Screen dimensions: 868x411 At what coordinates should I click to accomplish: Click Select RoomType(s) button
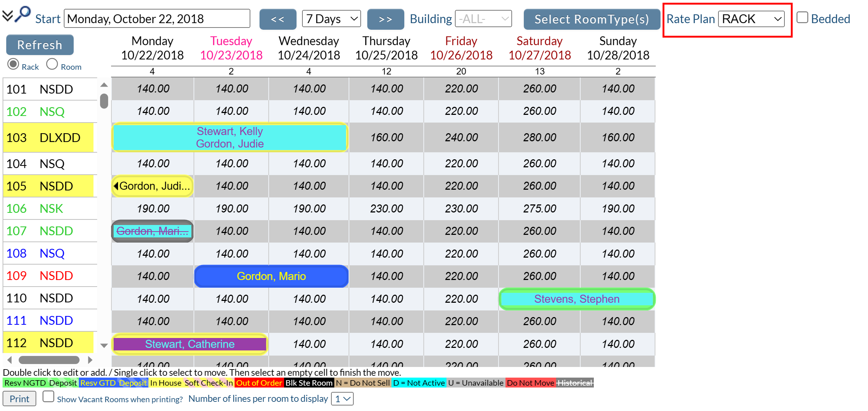[592, 19]
